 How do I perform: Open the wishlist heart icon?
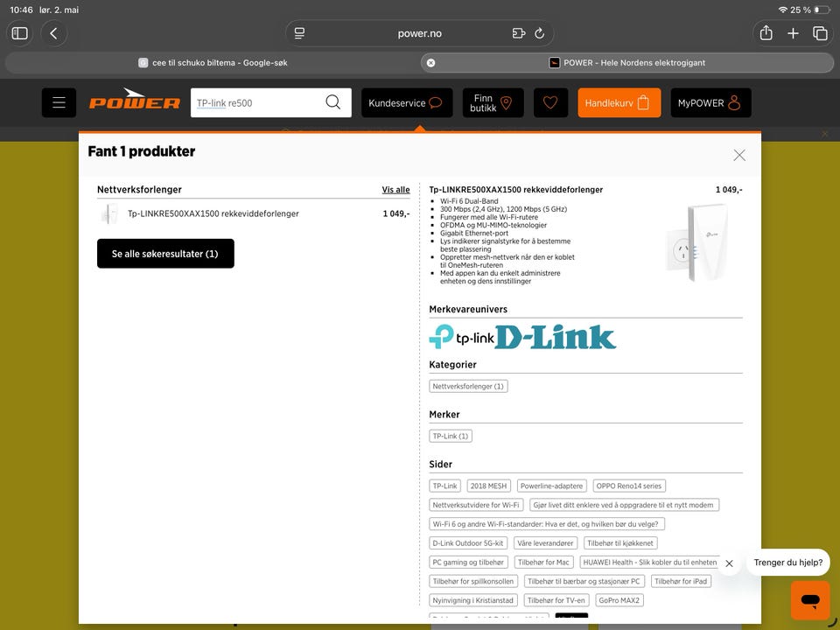click(550, 102)
